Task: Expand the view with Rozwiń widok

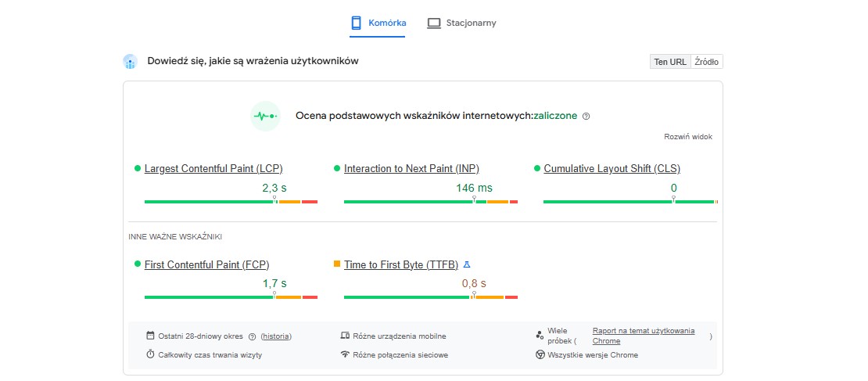Action: click(x=688, y=137)
